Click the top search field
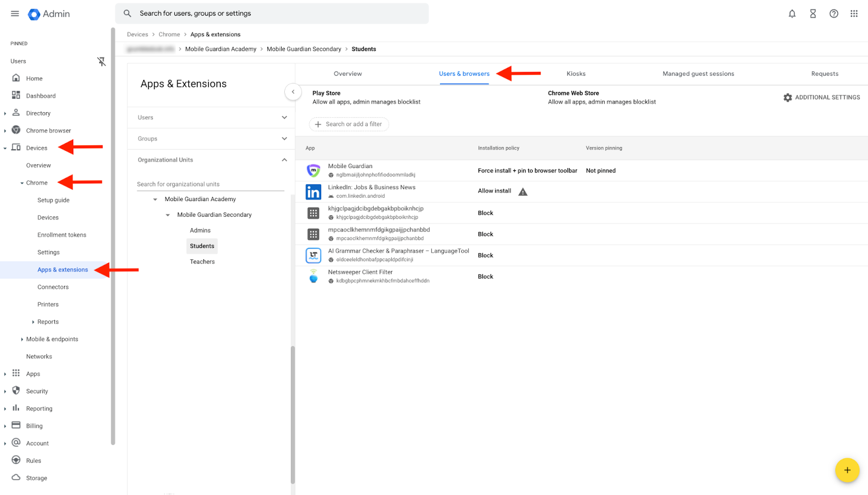The width and height of the screenshot is (868, 495). point(272,14)
